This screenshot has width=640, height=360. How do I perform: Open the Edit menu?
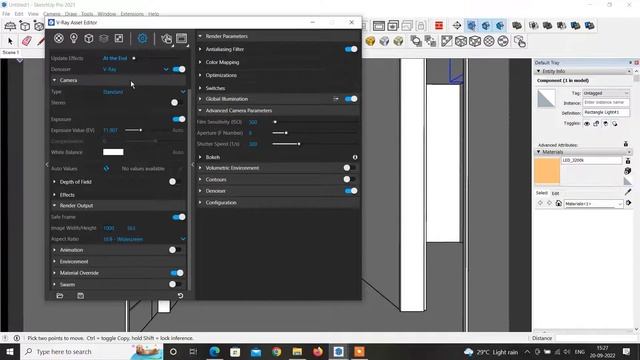click(19, 14)
